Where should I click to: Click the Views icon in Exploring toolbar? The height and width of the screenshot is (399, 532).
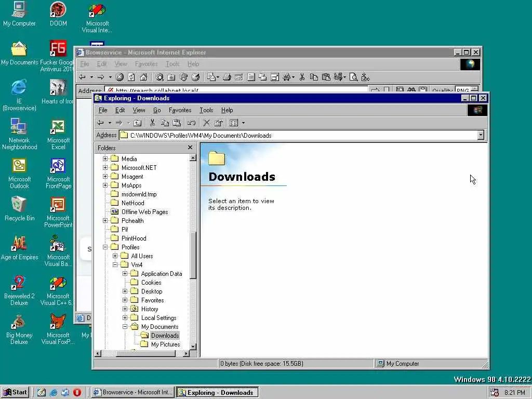234,123
